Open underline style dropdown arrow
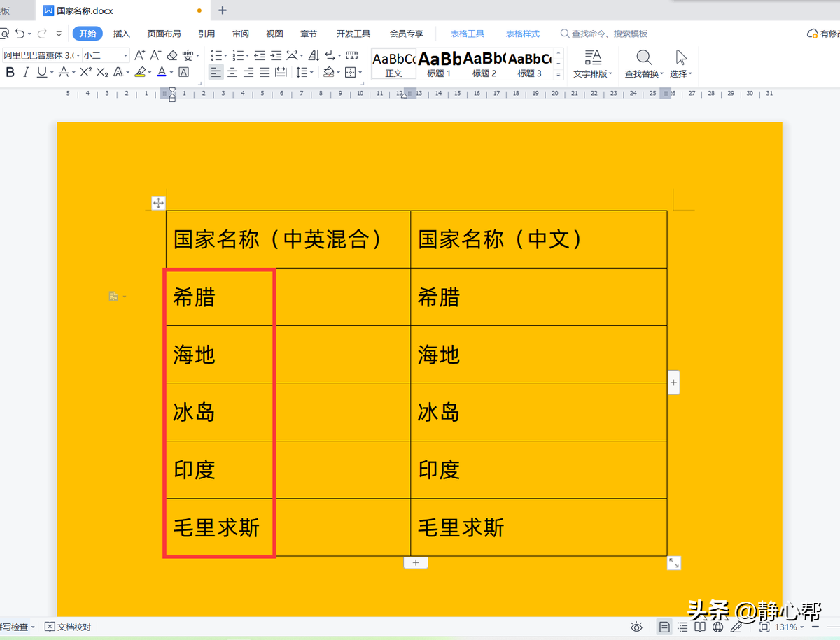 point(51,73)
